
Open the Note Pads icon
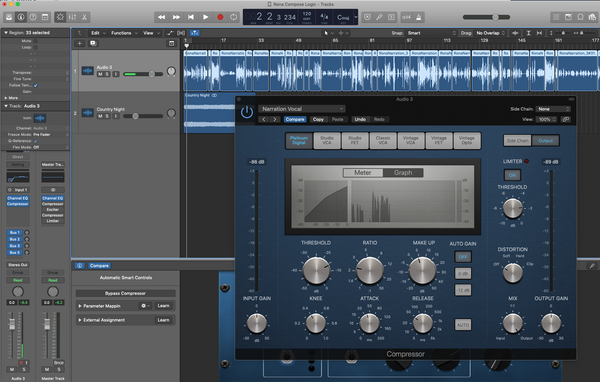[x=568, y=17]
